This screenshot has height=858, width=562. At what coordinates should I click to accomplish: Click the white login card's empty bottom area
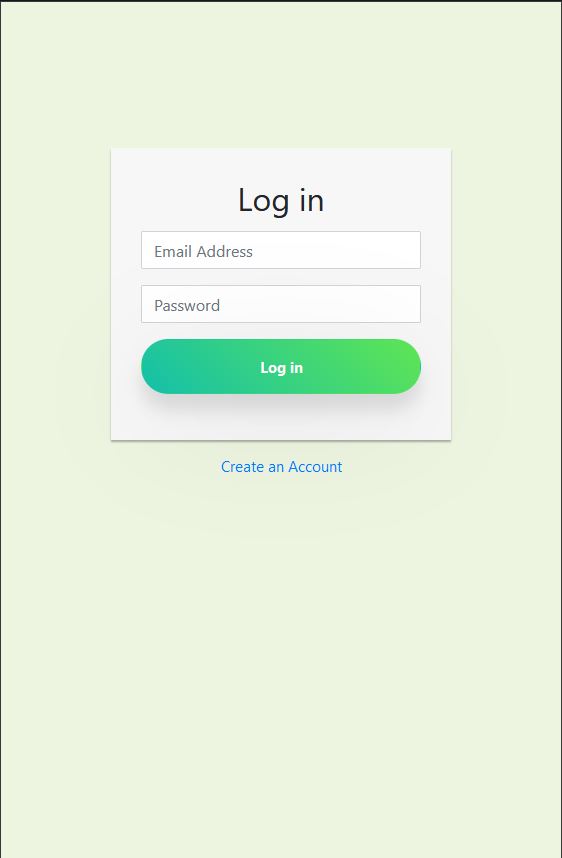coord(281,419)
